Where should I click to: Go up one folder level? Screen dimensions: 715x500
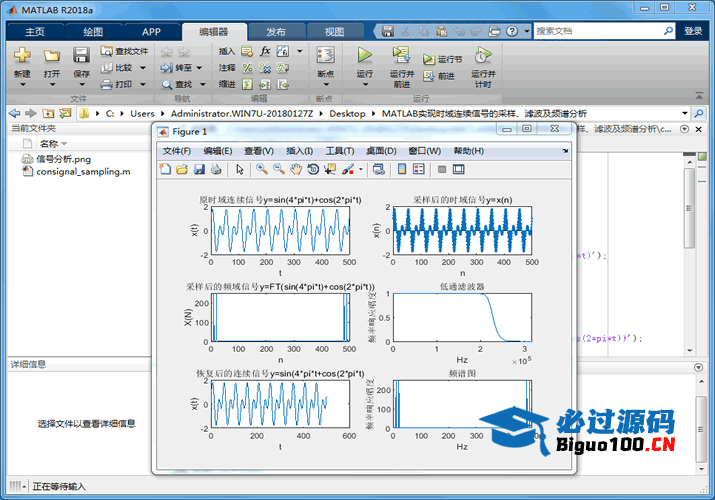[x=48, y=113]
